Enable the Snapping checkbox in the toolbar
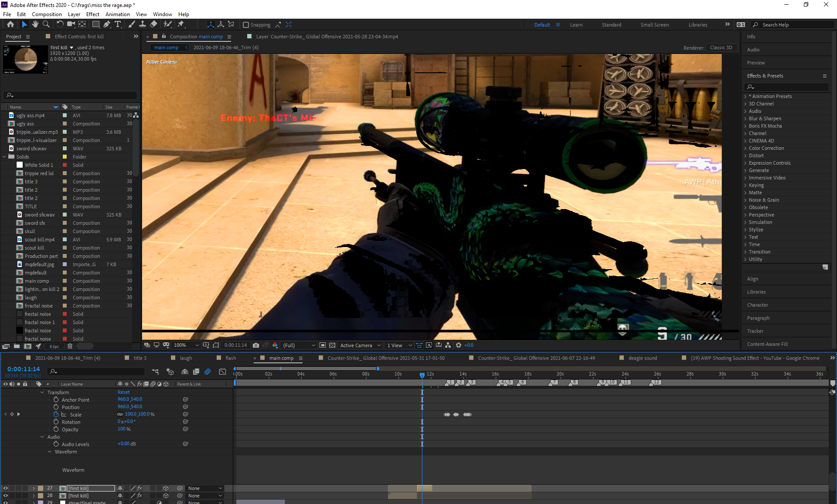This screenshot has width=837, height=504. [x=246, y=24]
